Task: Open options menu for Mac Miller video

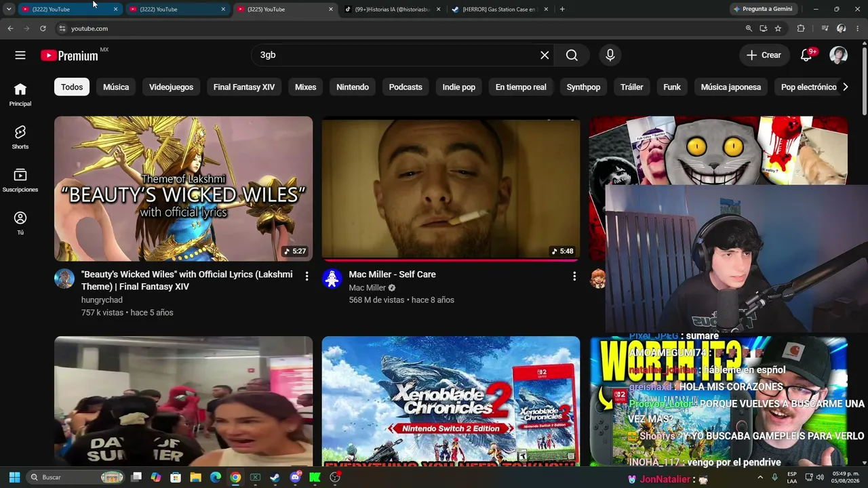Action: click(574, 276)
